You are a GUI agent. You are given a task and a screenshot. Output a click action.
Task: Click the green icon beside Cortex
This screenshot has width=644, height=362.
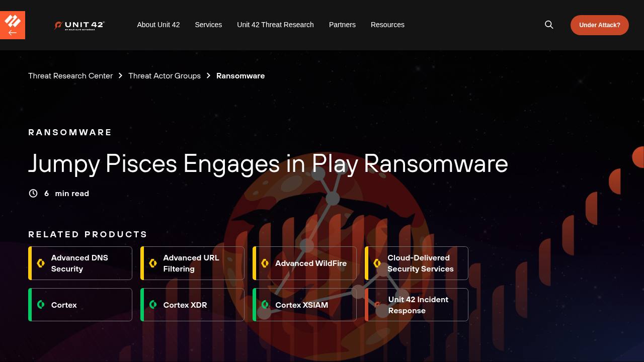point(41,305)
